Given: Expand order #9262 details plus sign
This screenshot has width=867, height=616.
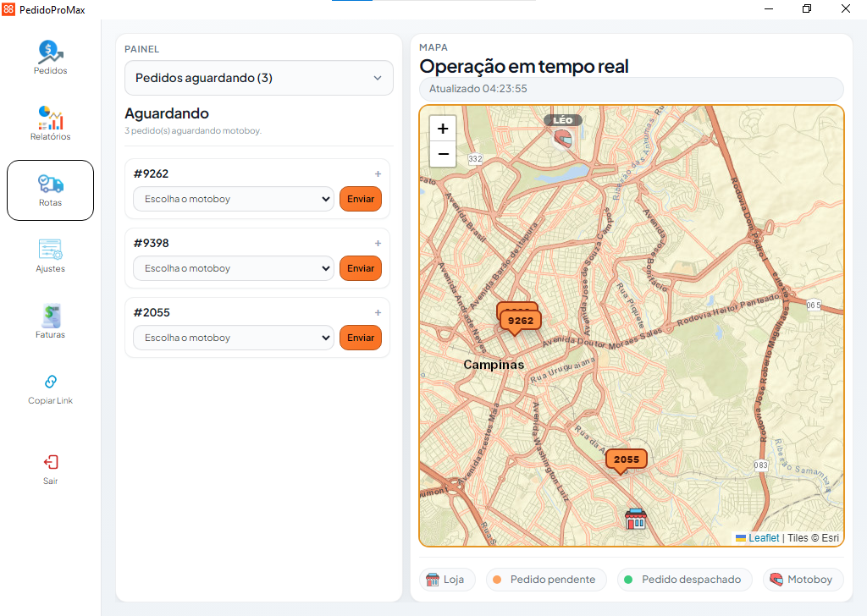Looking at the screenshot, I should (378, 173).
